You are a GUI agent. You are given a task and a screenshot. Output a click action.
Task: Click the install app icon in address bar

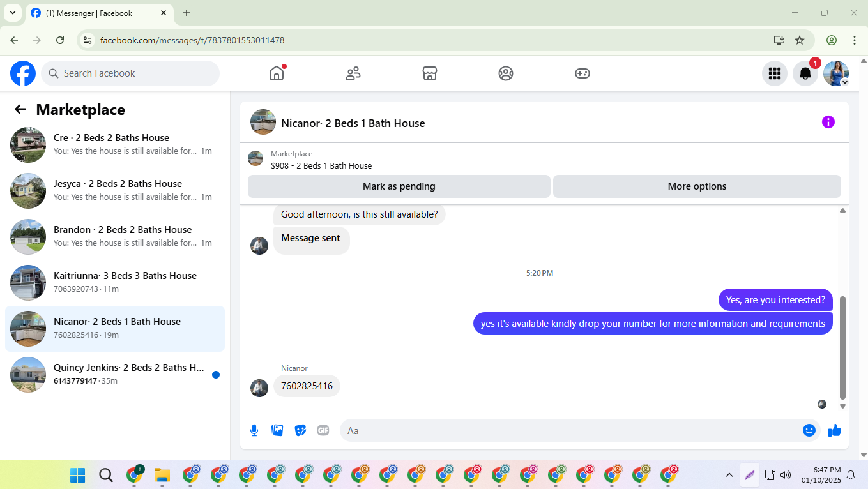(779, 40)
